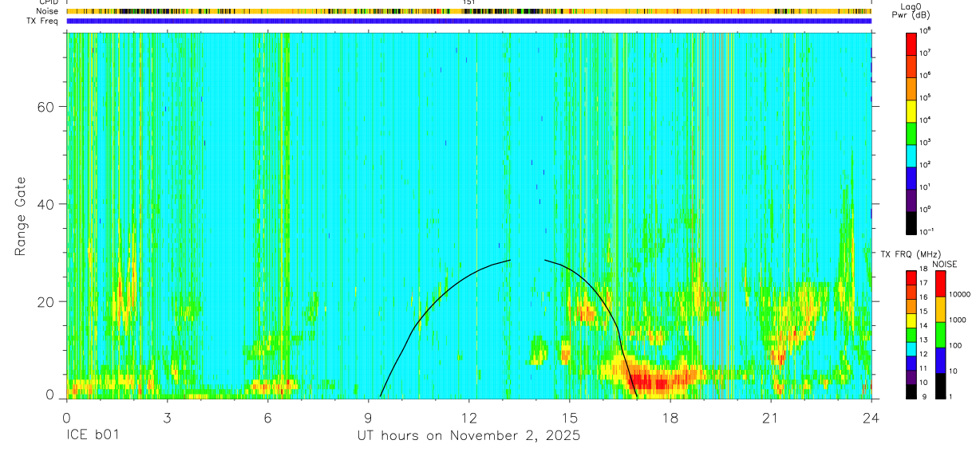Click the 10000 label on the NOISE scale
This screenshot has height=452, width=980.
(x=961, y=294)
